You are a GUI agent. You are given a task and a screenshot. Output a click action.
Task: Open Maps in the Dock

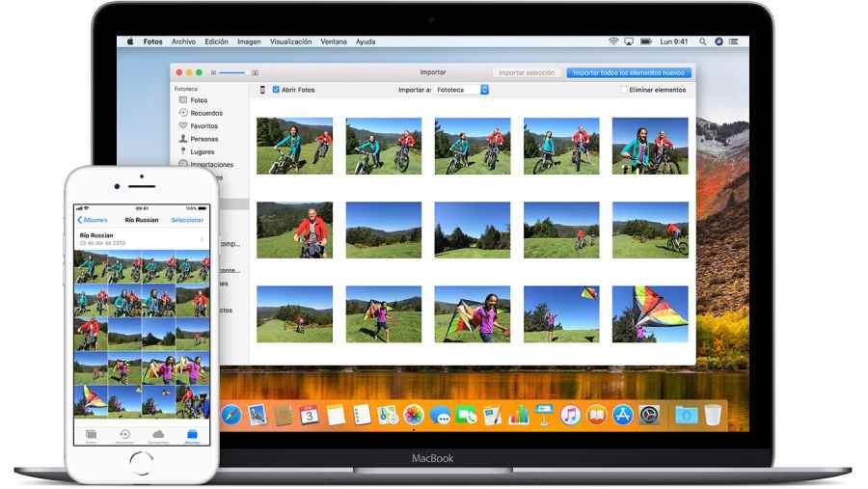pyautogui.click(x=388, y=415)
